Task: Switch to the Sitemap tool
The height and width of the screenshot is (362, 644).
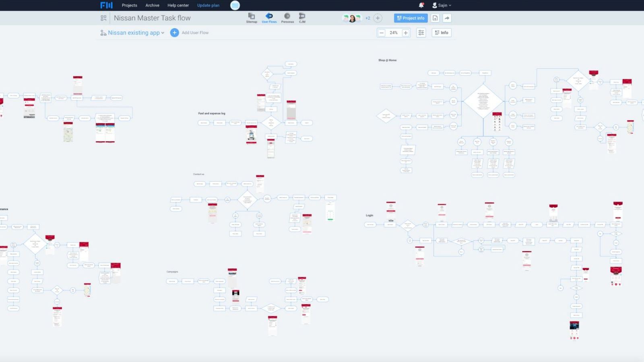Action: (252, 18)
